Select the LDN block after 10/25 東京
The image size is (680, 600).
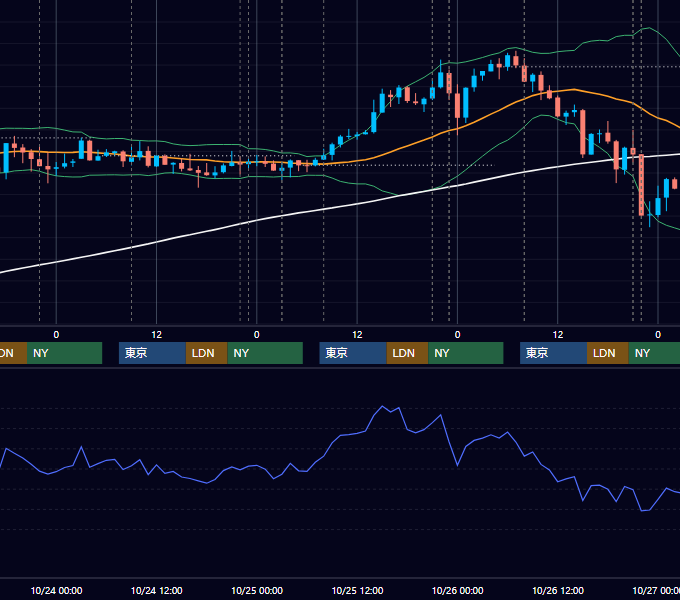click(407, 353)
